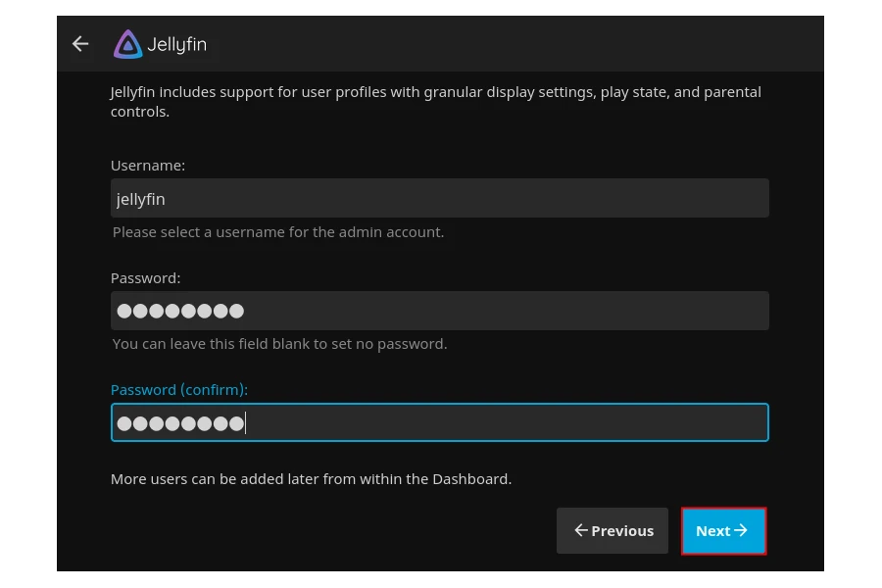
Task: Click the "Password:" field label
Action: 145,278
